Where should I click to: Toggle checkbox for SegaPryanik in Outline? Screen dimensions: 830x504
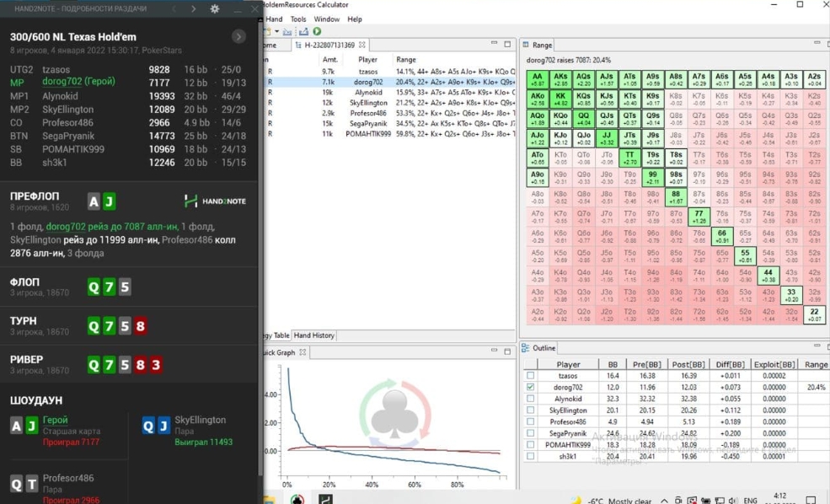tap(530, 433)
